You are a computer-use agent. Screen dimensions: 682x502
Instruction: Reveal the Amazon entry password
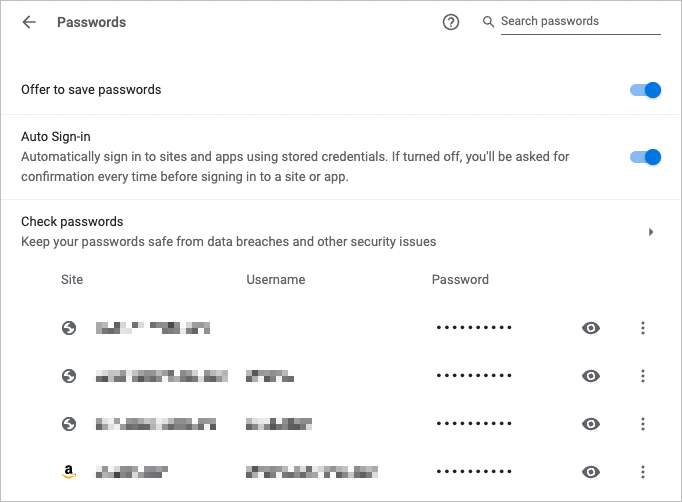(x=591, y=472)
